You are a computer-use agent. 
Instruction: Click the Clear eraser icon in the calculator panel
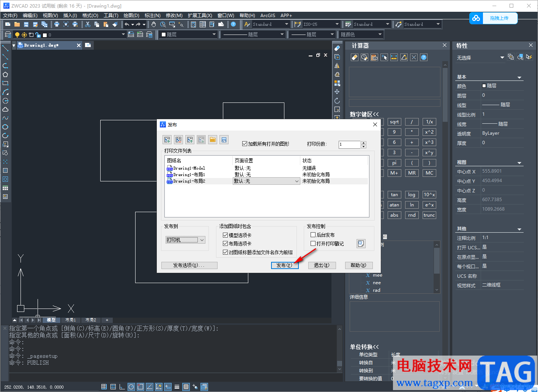(x=355, y=57)
